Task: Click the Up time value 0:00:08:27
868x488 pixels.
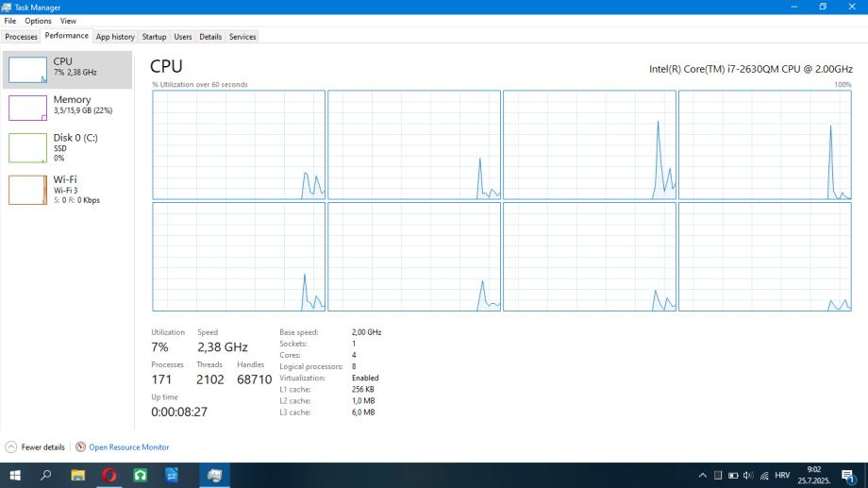Action: pyautogui.click(x=179, y=412)
